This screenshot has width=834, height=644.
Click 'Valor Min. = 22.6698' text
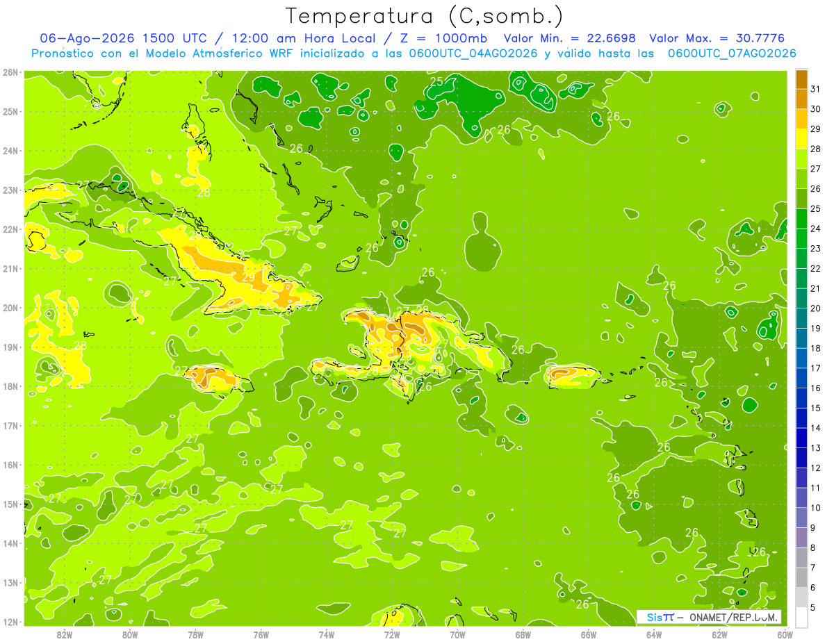[570, 38]
